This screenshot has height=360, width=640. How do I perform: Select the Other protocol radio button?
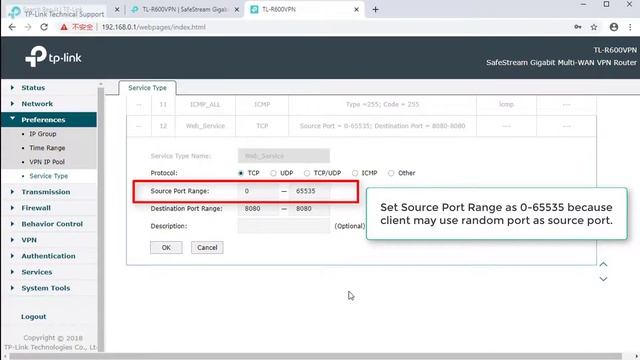[391, 173]
